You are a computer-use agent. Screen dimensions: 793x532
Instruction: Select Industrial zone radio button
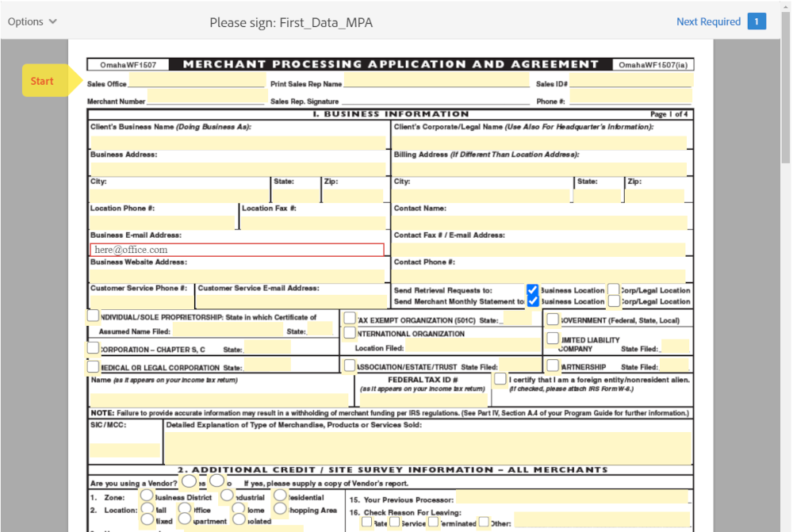tap(227, 495)
